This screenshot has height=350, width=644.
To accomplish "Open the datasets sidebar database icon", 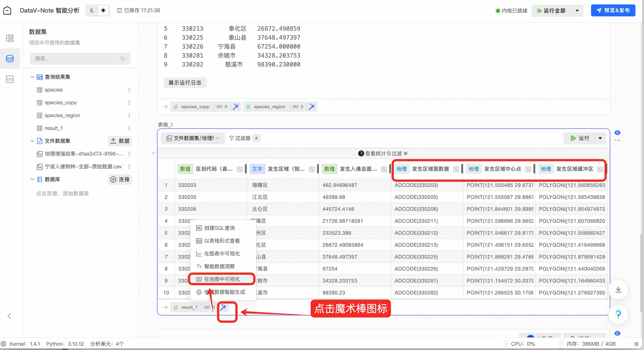I will tap(10, 58).
